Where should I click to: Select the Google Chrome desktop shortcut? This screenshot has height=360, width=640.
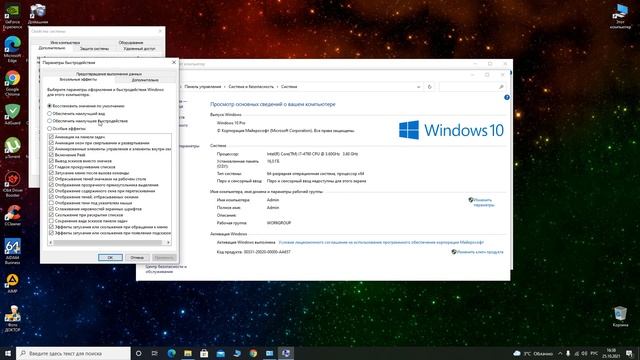point(12,83)
